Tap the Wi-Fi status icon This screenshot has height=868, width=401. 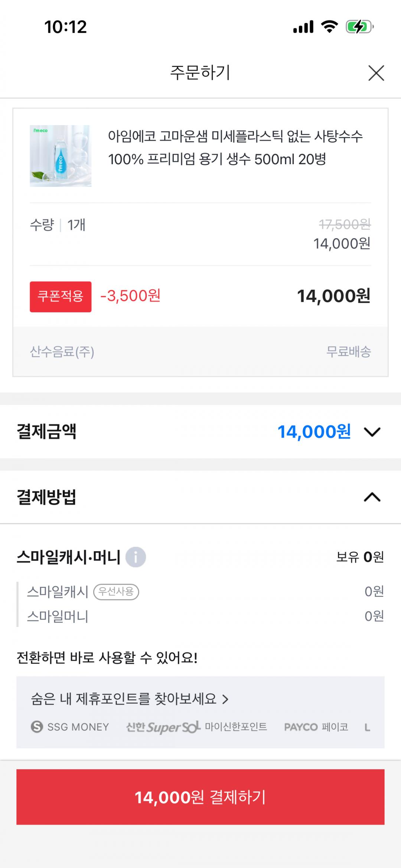pyautogui.click(x=329, y=27)
